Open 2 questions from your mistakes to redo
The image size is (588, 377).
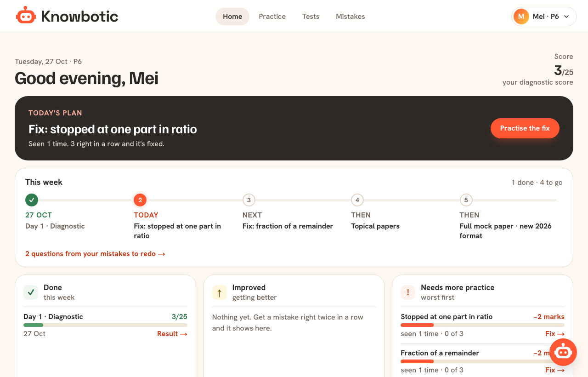tap(95, 254)
